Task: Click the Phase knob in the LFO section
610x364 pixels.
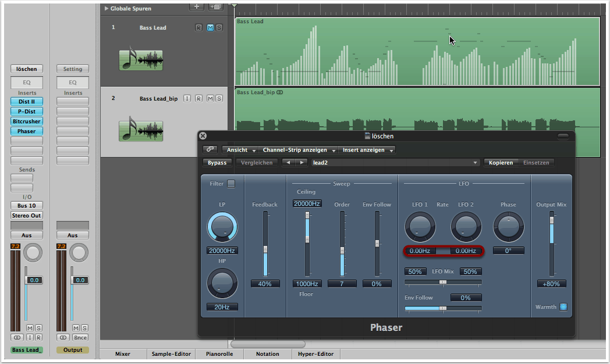Action: point(508,226)
